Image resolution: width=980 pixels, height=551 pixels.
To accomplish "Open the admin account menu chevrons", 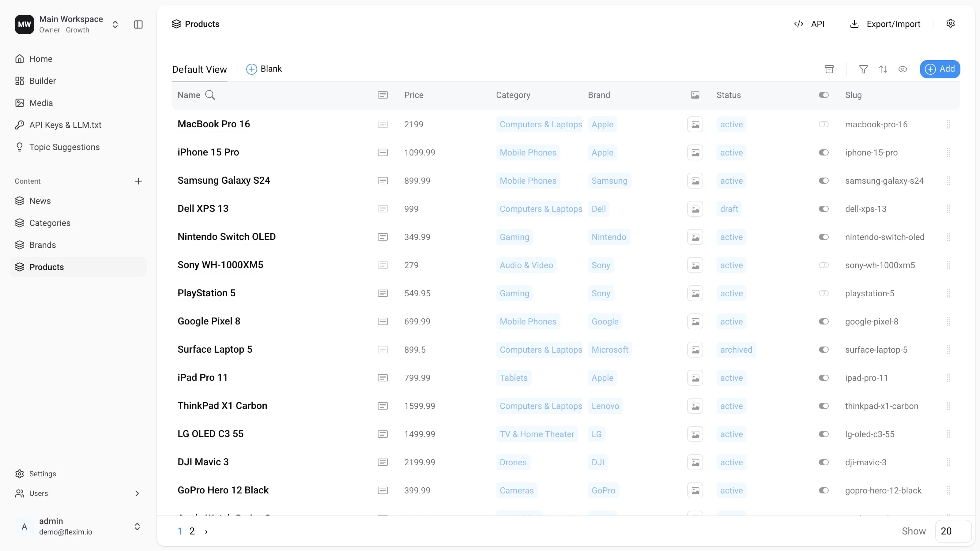I will (137, 526).
